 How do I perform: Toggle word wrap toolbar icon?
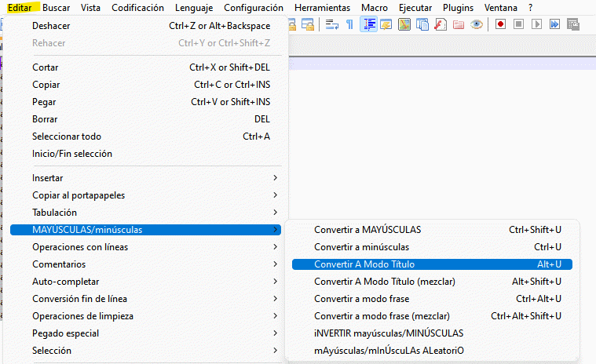[x=332, y=24]
